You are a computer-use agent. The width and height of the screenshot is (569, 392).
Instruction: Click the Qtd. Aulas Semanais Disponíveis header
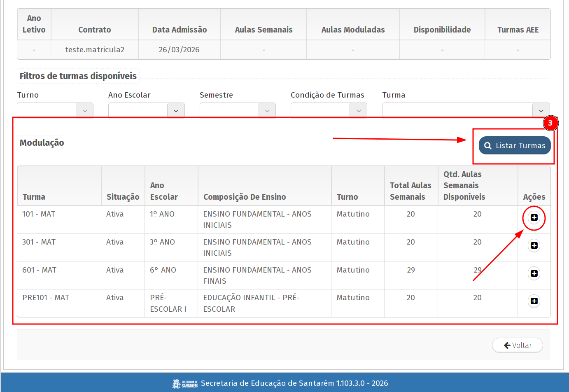[x=464, y=186]
